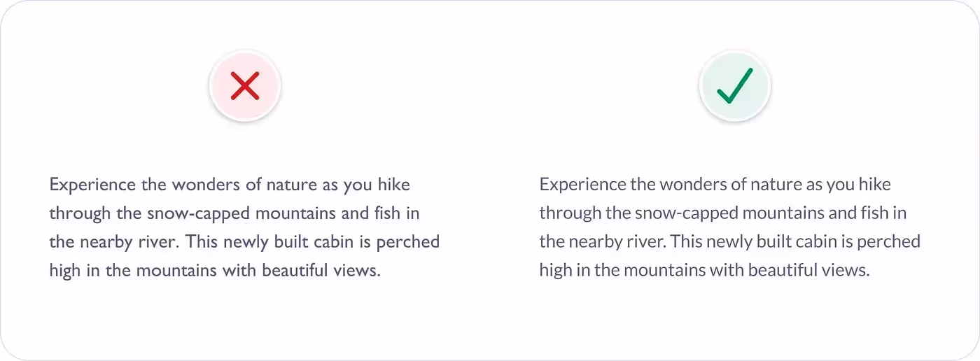Click the word 'through' in the left paragraph
980x361 pixels.
point(71,213)
